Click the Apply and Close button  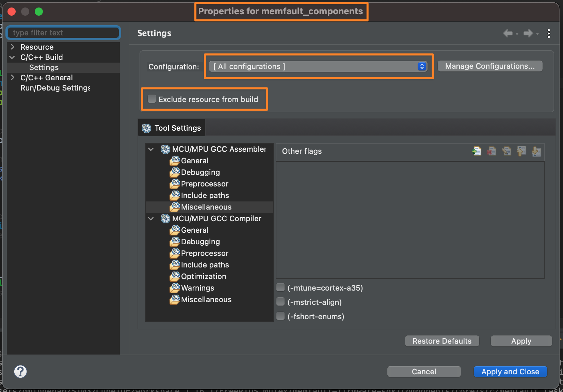tap(510, 372)
